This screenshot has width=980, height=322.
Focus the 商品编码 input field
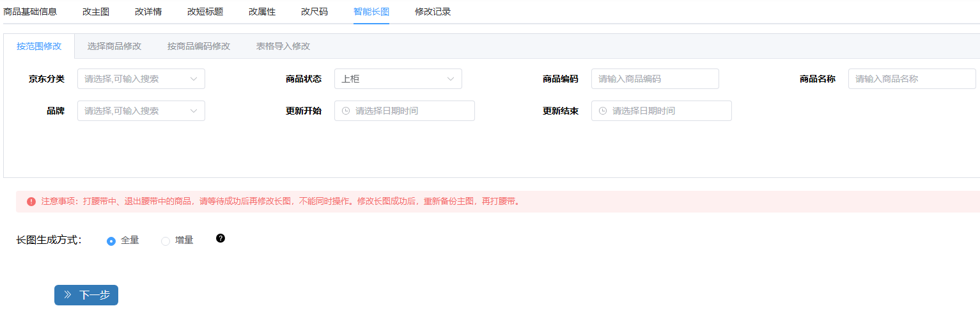click(655, 79)
